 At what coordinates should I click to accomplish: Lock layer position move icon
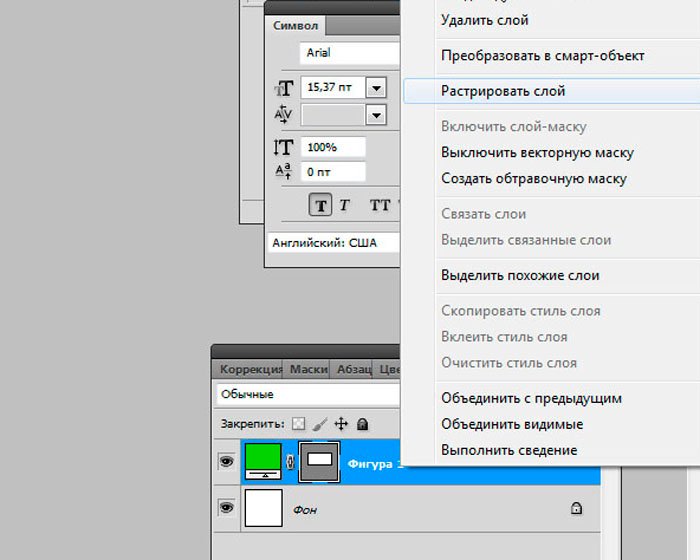coord(340,424)
